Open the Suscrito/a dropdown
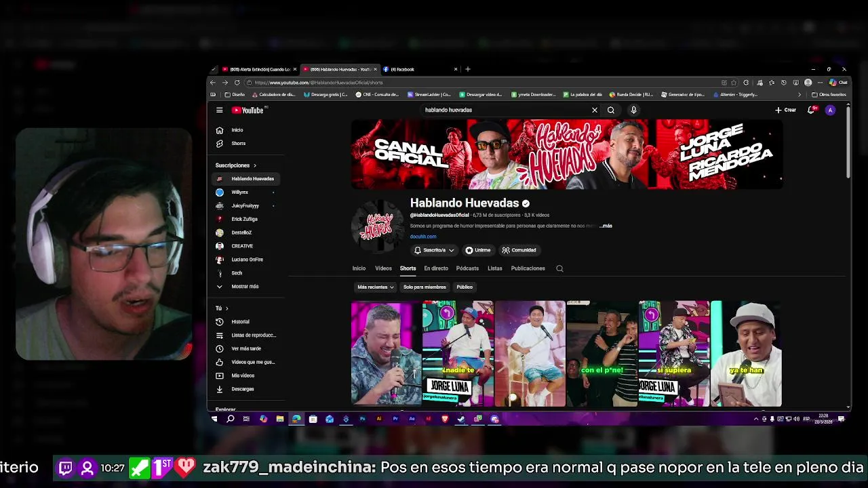 point(434,250)
